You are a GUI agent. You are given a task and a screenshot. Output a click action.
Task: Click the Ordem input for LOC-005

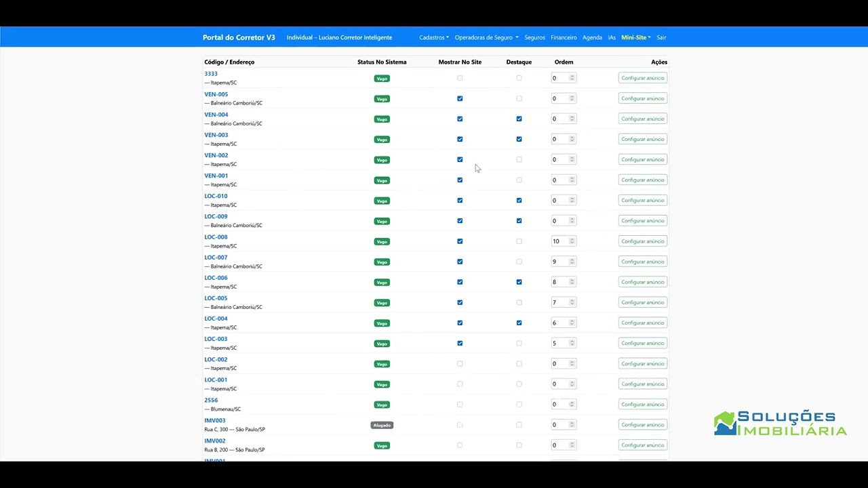(x=564, y=302)
